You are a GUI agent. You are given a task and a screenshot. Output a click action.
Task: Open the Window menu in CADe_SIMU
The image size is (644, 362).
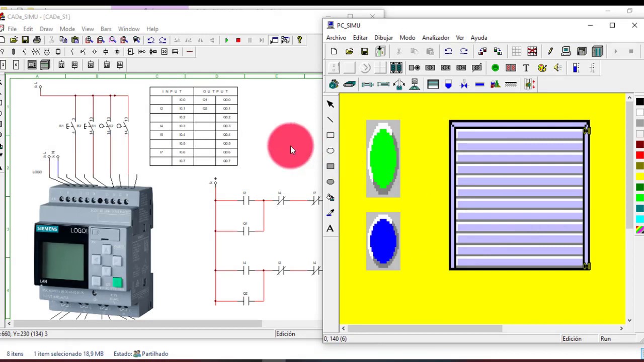coord(129,29)
